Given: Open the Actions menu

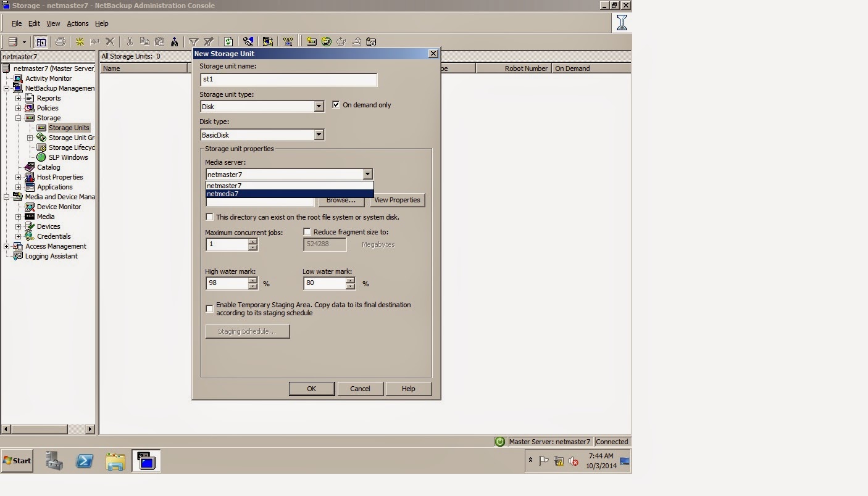Looking at the screenshot, I should 78,23.
